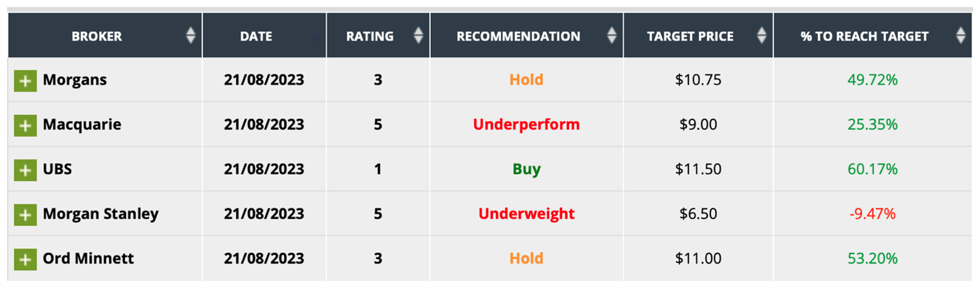Expand the Morgans row plus icon

point(25,81)
